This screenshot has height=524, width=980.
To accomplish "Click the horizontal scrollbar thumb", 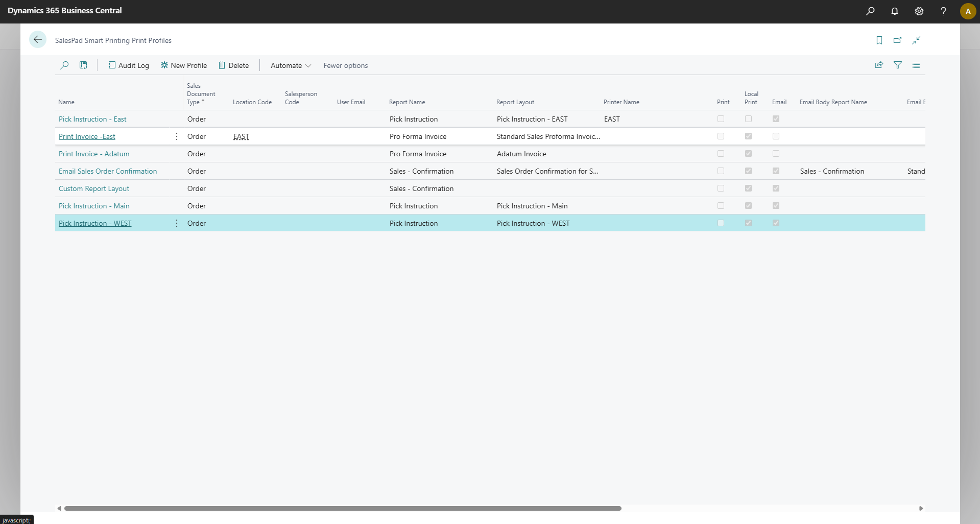I will 343,508.
